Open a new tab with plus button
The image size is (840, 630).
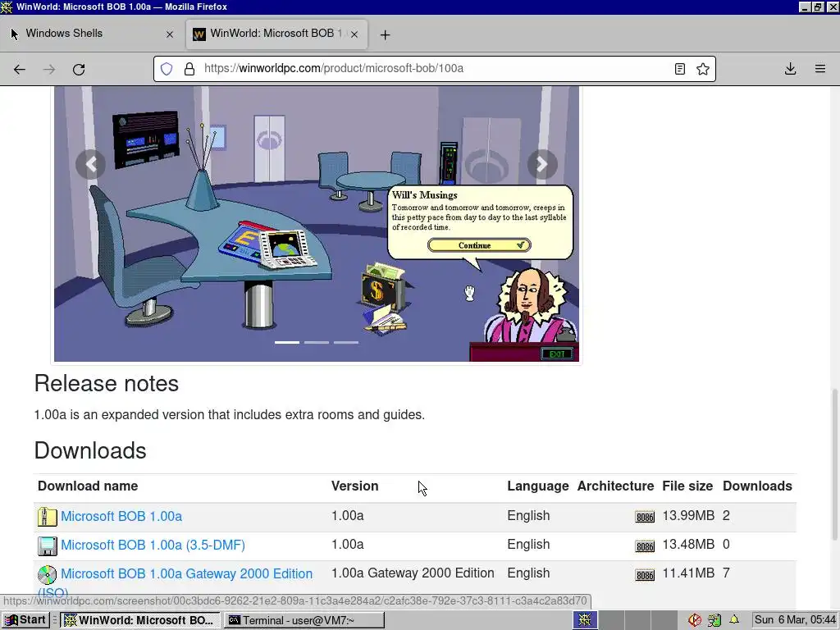pos(385,34)
